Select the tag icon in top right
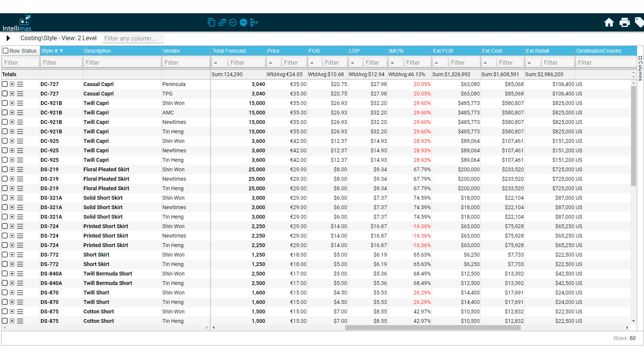 (x=639, y=22)
